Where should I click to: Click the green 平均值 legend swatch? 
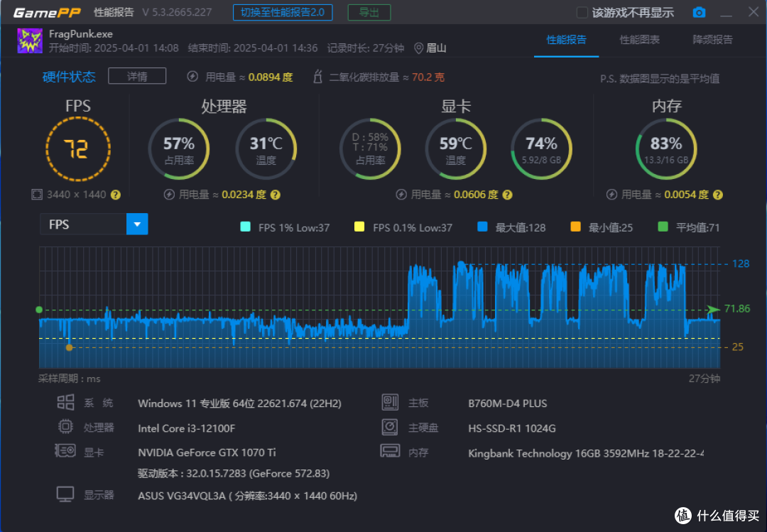click(x=663, y=227)
